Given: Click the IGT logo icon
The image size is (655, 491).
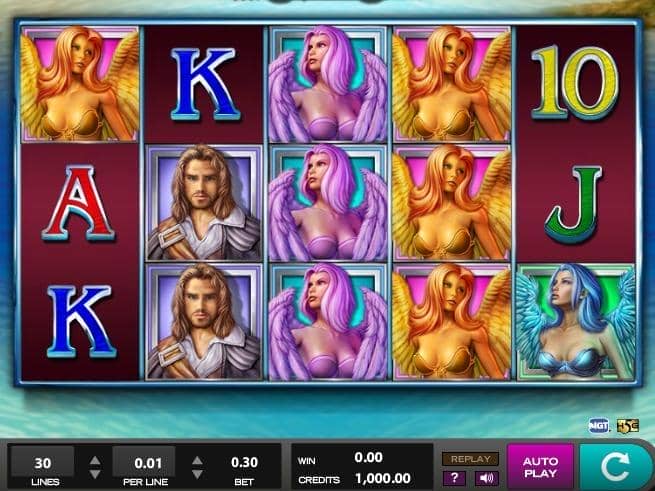Looking at the screenshot, I should 599,426.
